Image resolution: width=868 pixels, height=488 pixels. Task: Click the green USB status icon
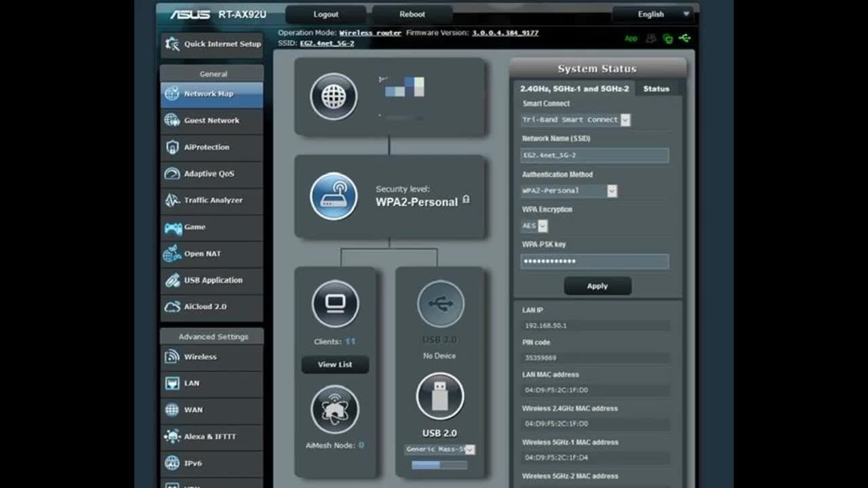click(685, 39)
